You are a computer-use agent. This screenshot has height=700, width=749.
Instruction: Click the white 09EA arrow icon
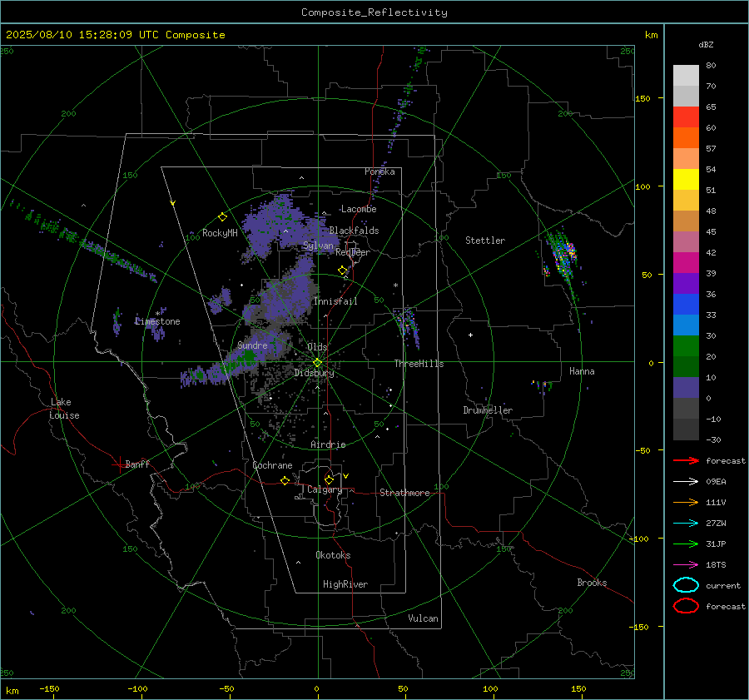point(686,482)
